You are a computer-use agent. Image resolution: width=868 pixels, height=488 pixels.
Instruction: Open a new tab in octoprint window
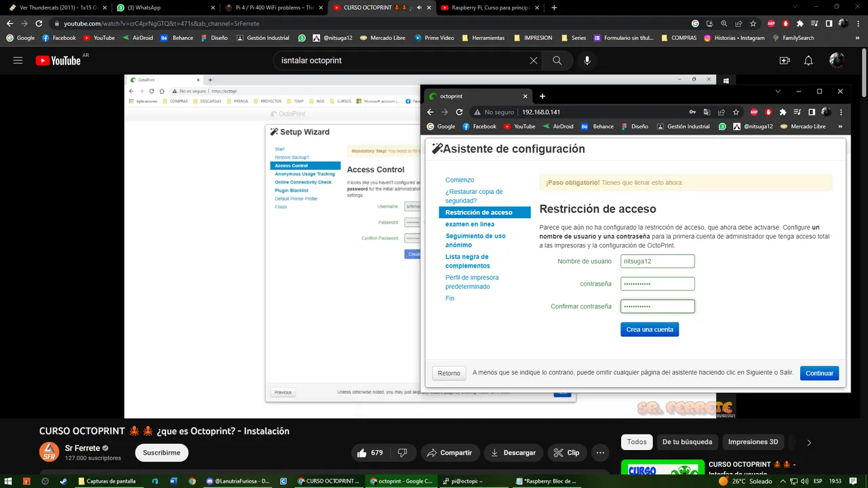coord(542,96)
